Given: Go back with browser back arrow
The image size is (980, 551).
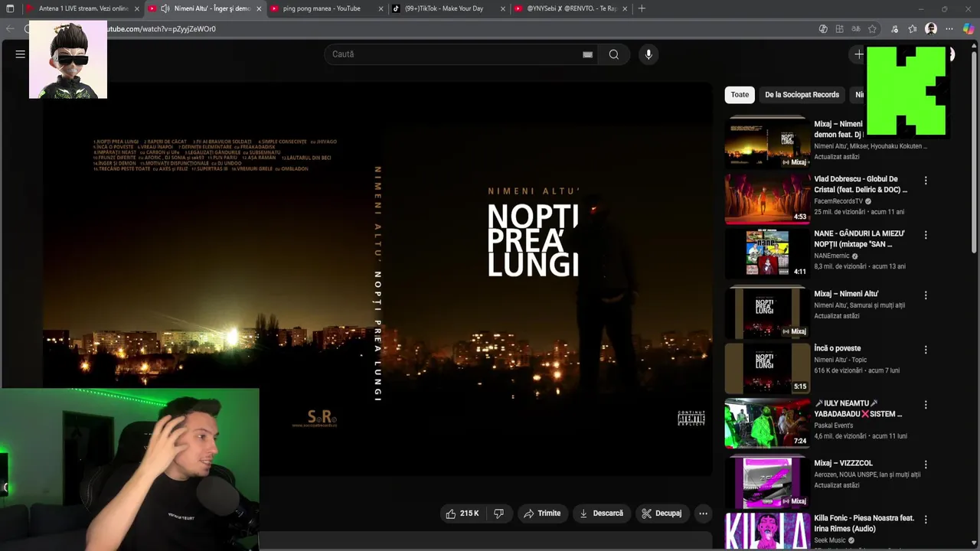Looking at the screenshot, I should point(10,29).
